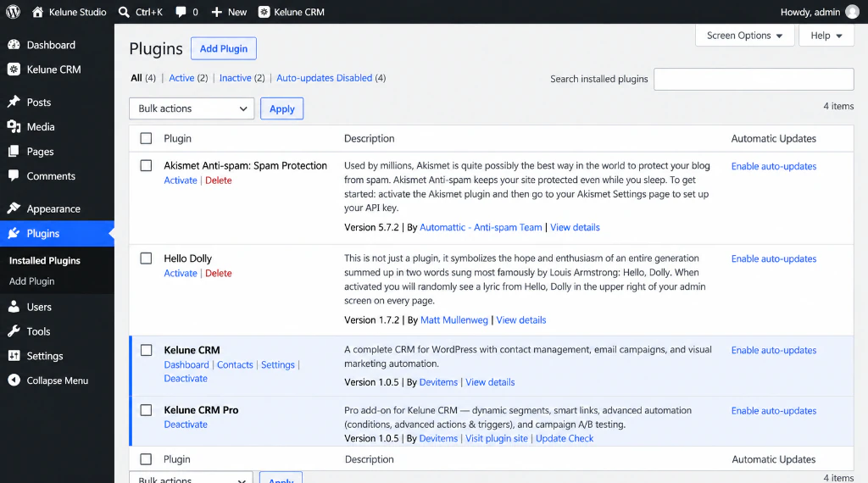This screenshot has height=483, width=868.
Task: Open Kelune Studio home icon
Action: [x=37, y=12]
